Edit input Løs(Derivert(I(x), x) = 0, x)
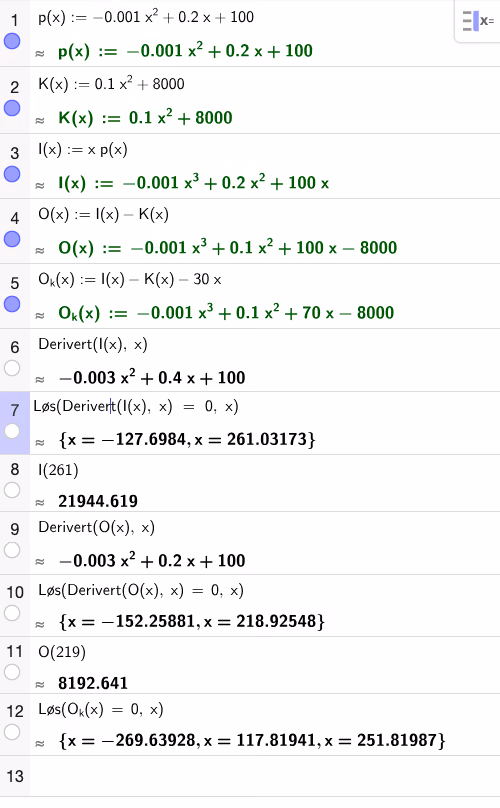500x808 pixels. click(x=136, y=407)
